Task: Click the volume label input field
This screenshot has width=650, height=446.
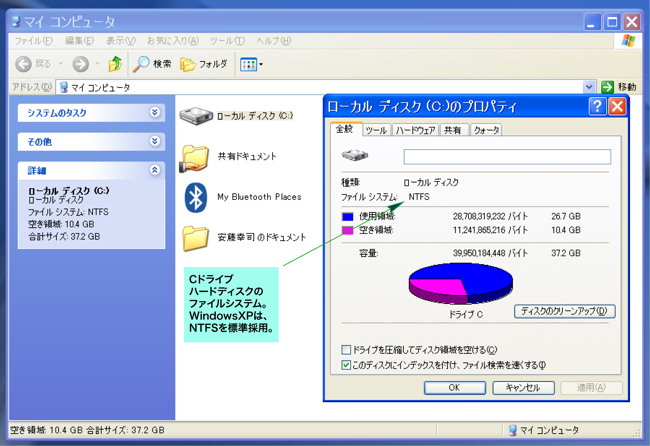Action: [507, 157]
